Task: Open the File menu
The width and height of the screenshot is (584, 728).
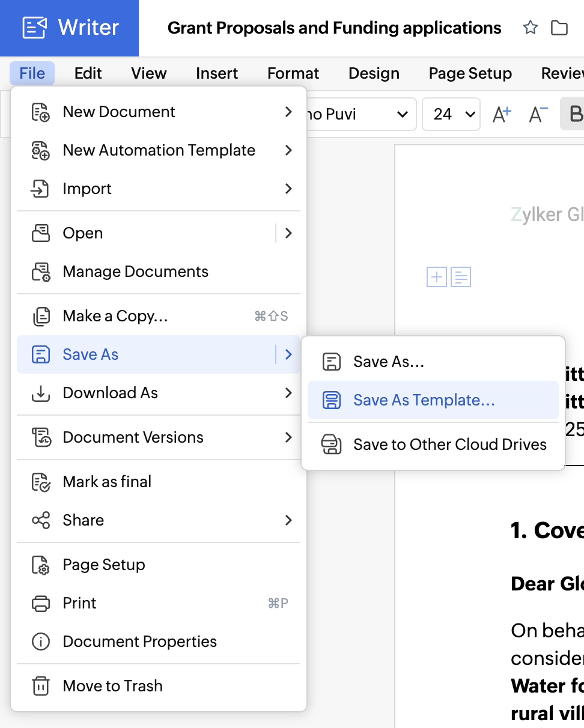Action: click(32, 73)
